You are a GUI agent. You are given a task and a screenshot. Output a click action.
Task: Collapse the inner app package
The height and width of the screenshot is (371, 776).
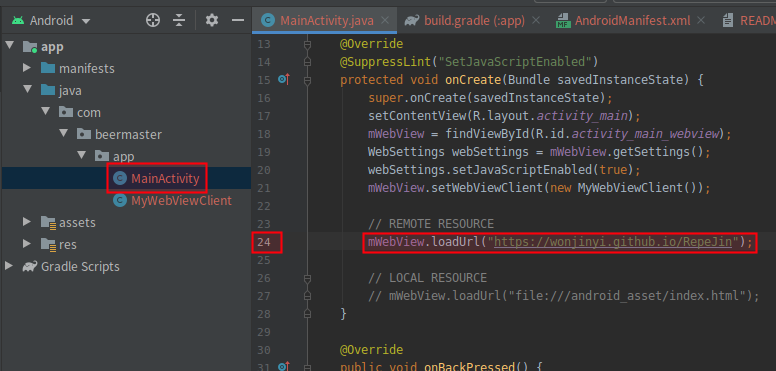click(82, 155)
